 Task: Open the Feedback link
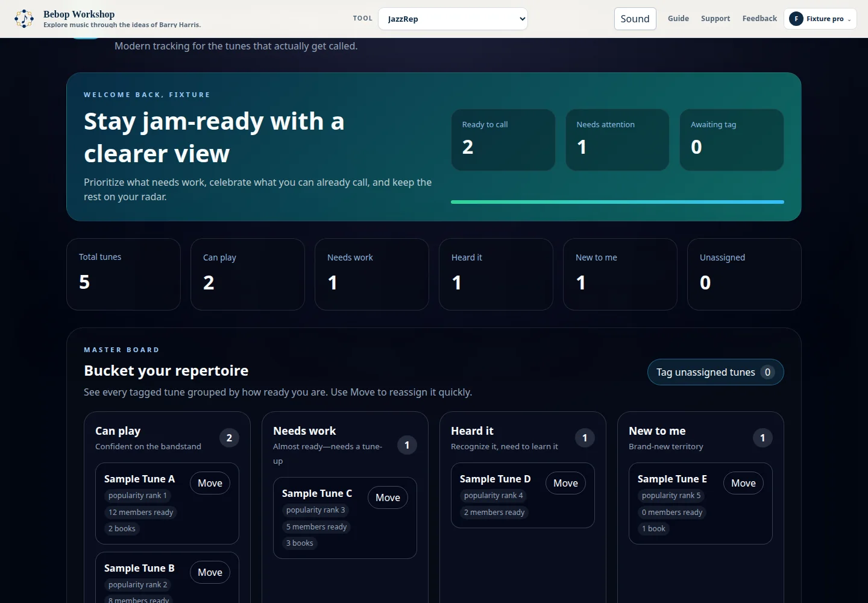(x=759, y=19)
